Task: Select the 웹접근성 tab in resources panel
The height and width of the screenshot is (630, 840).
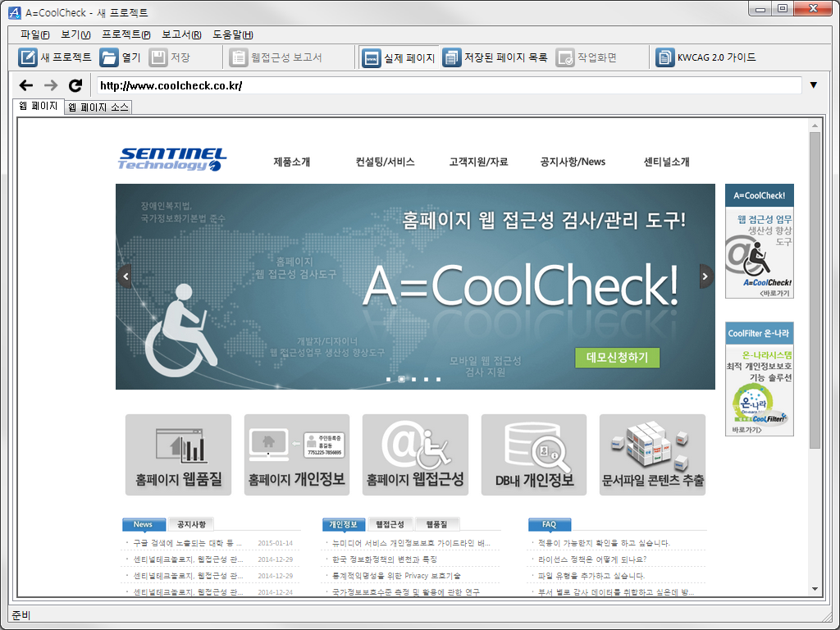Action: [x=390, y=524]
